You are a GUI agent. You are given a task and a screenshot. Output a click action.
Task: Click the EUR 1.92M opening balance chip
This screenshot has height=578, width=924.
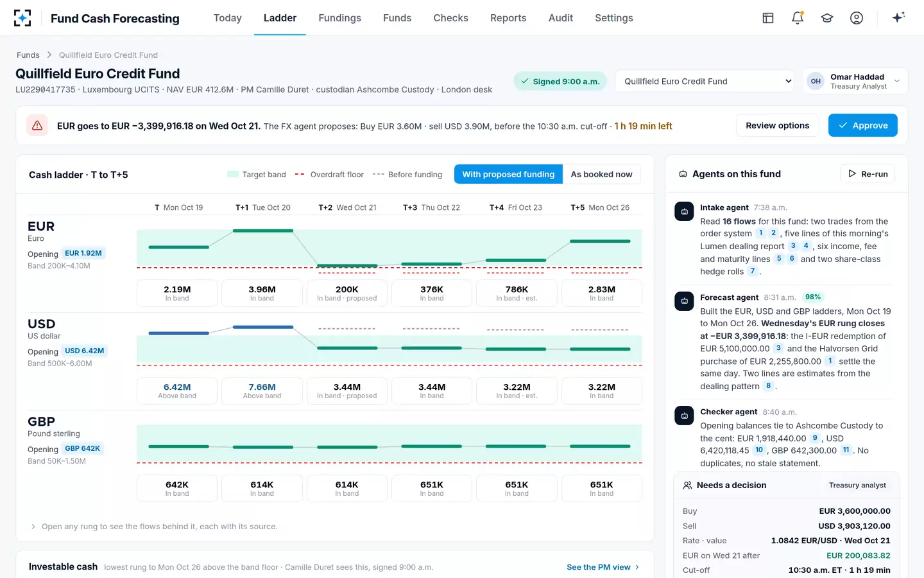pyautogui.click(x=83, y=253)
